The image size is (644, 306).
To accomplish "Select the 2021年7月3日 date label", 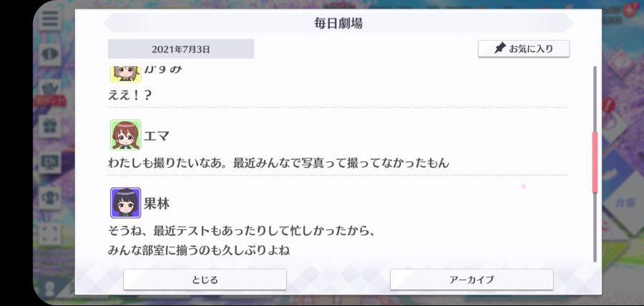I will [181, 49].
